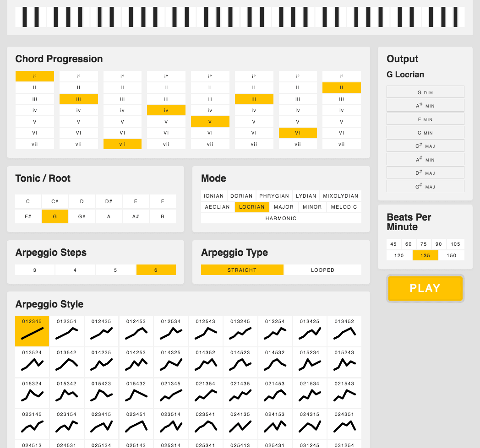
Task: Switch mode to Harmonic
Action: [x=281, y=218]
